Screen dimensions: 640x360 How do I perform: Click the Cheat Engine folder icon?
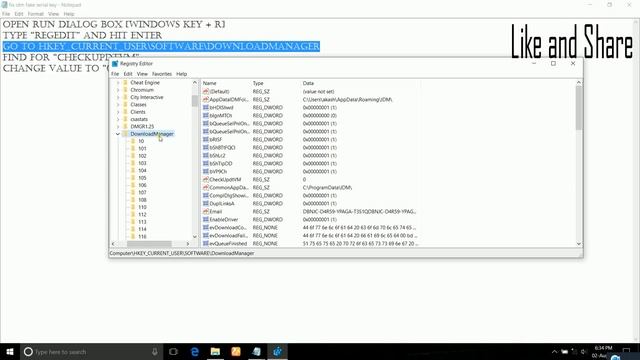coord(126,82)
